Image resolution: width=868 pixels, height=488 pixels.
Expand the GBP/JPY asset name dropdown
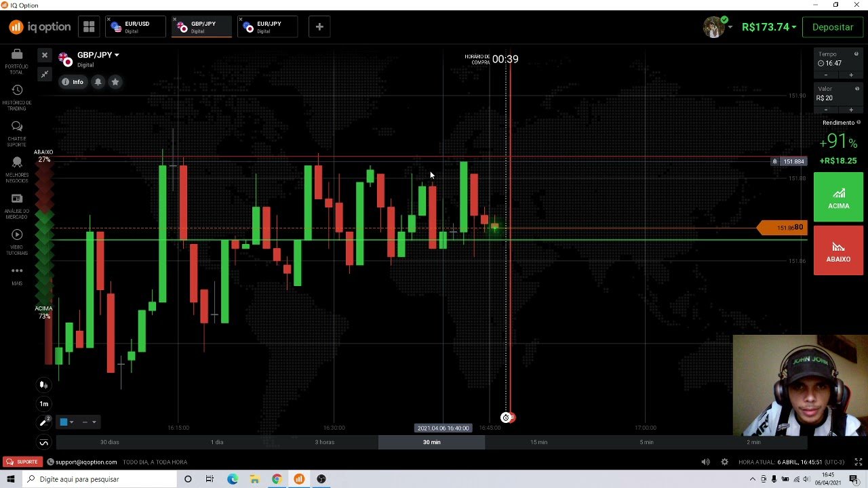pos(116,55)
